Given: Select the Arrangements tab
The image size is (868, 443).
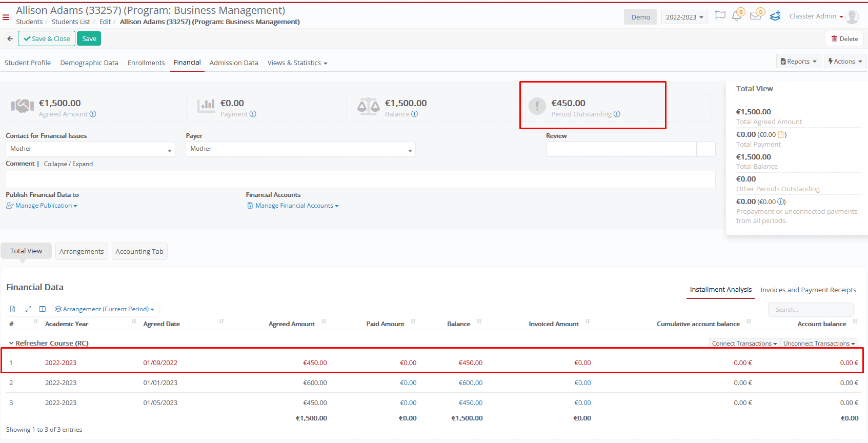Looking at the screenshot, I should click(82, 251).
